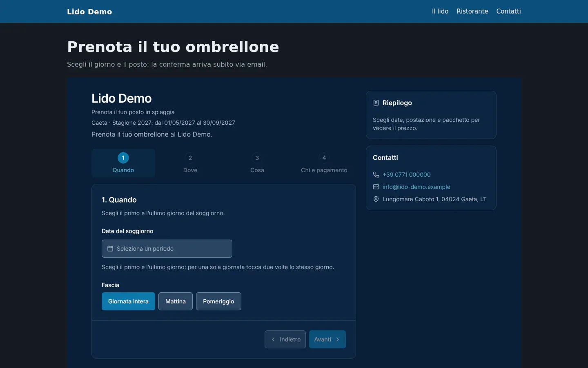Click the calendar icon in the date field
The height and width of the screenshot is (368, 588).
pos(110,249)
